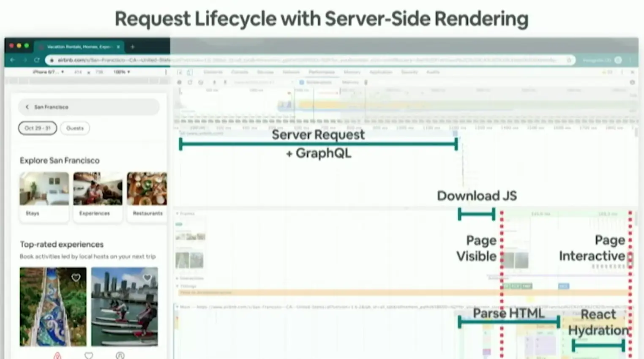Switch to the Console tab in DevTools
The height and width of the screenshot is (359, 644).
(x=240, y=72)
